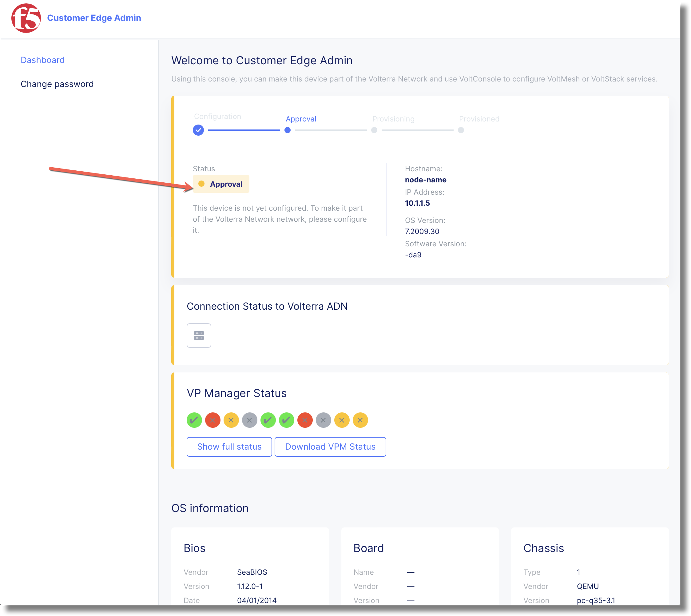Image resolution: width=691 pixels, height=616 pixels.
Task: Click the first red VP status icon
Action: pos(213,420)
